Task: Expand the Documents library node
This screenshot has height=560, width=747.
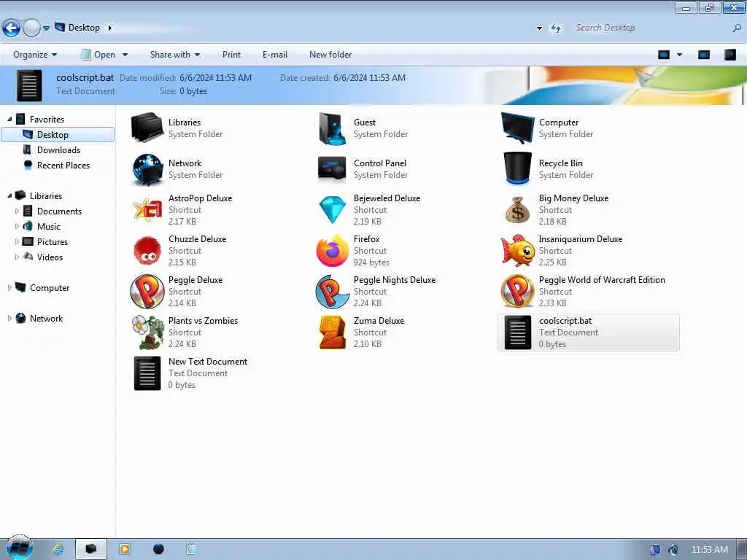Action: 17,211
